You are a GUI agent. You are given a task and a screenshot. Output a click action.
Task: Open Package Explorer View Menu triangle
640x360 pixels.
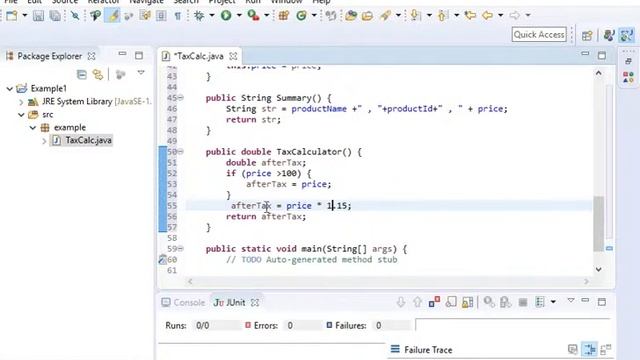[x=141, y=73]
